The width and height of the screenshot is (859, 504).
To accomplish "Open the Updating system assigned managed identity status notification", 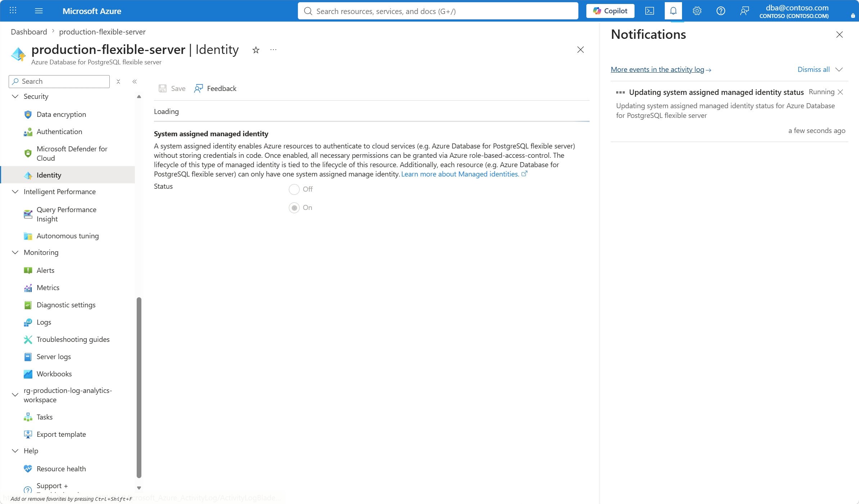I will pos(716,92).
